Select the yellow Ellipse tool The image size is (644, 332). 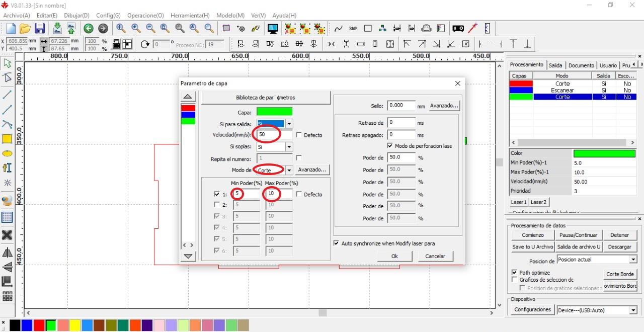pyautogui.click(x=7, y=153)
